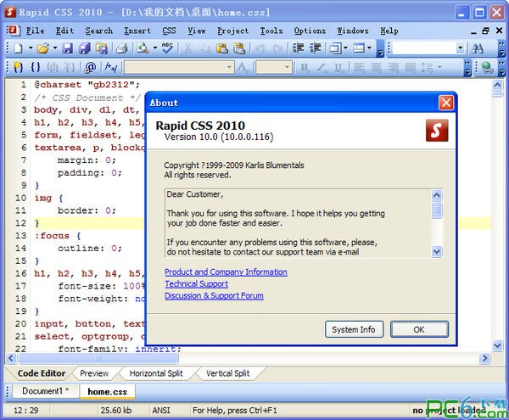Expand the Open file dropdown arrow
This screenshot has height=420, width=509.
(x=55, y=48)
